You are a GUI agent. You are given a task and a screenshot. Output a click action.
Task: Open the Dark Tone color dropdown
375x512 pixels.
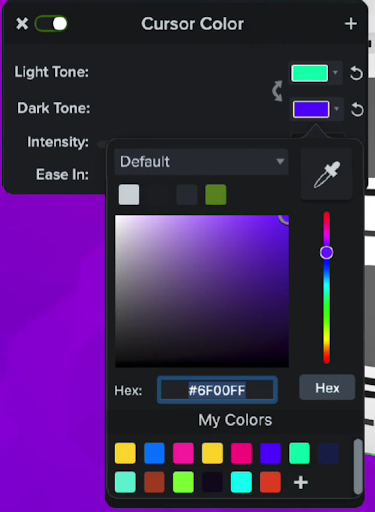pos(336,109)
